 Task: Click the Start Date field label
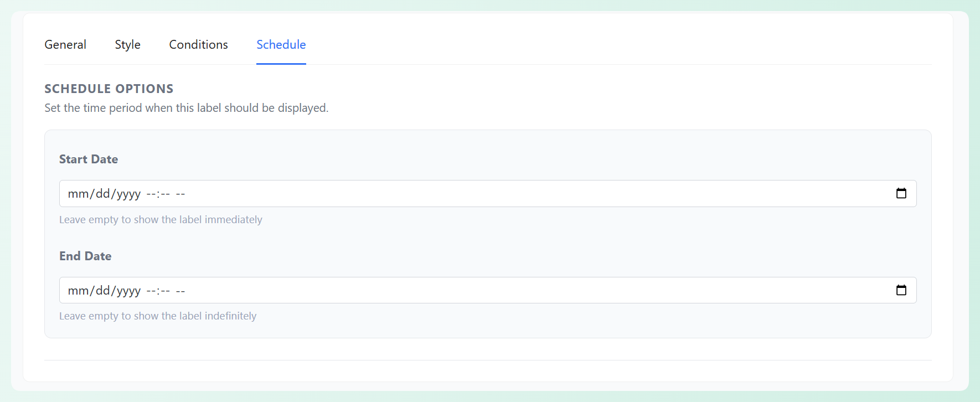89,159
